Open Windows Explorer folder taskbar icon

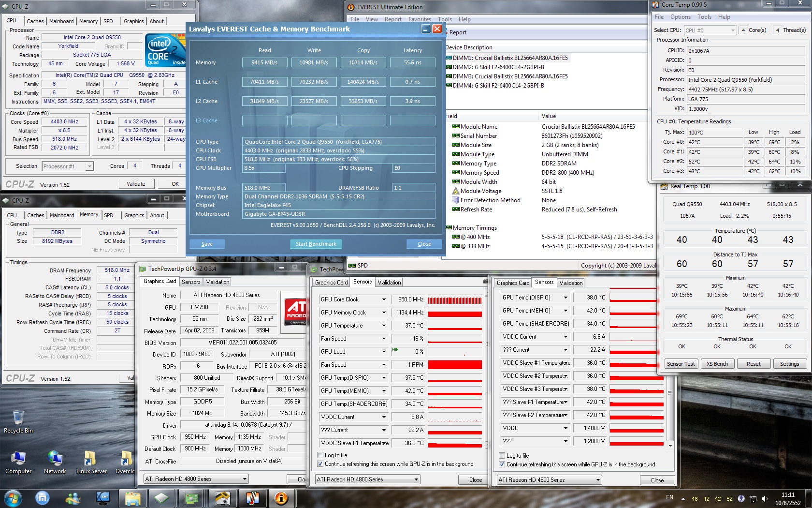click(x=132, y=498)
